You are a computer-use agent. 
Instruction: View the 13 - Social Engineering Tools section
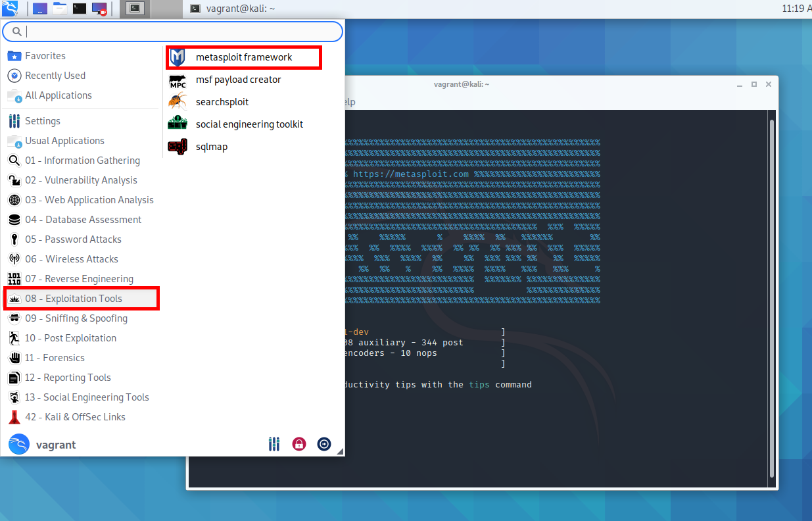87,397
